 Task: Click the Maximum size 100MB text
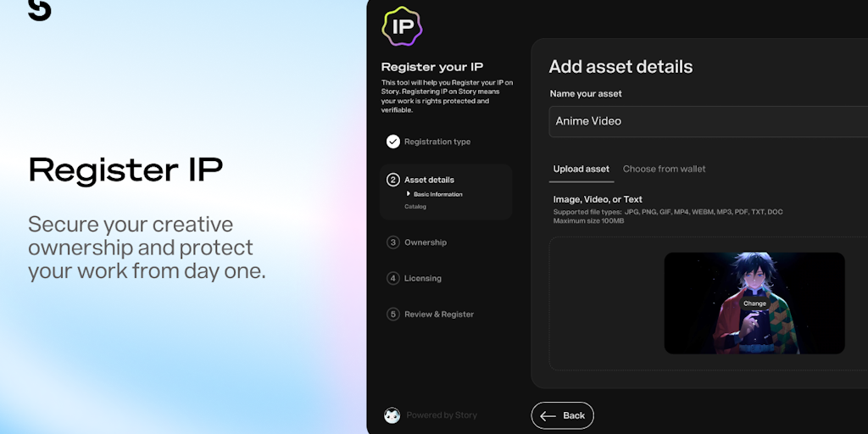[588, 221]
